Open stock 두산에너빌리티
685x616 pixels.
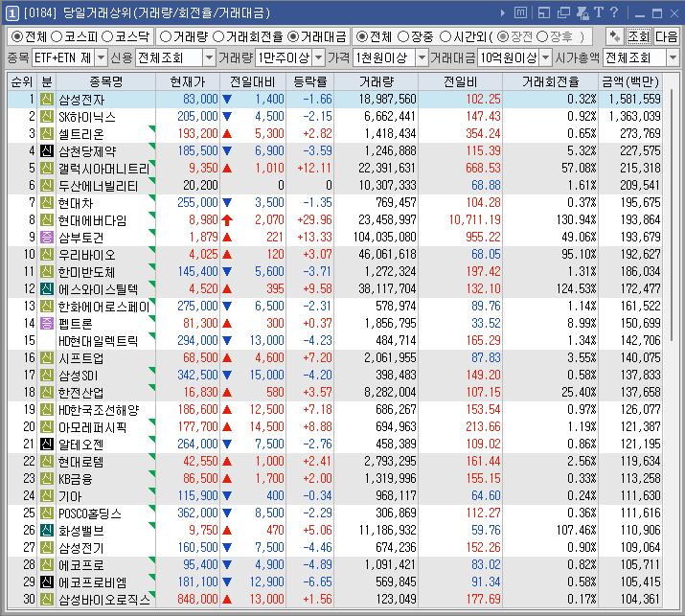(x=99, y=186)
